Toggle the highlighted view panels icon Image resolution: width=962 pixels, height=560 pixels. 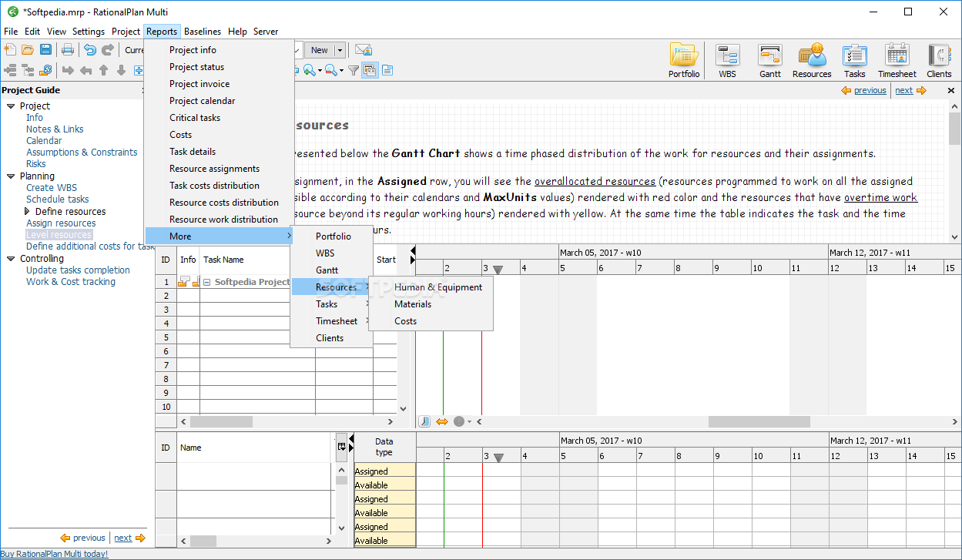370,70
